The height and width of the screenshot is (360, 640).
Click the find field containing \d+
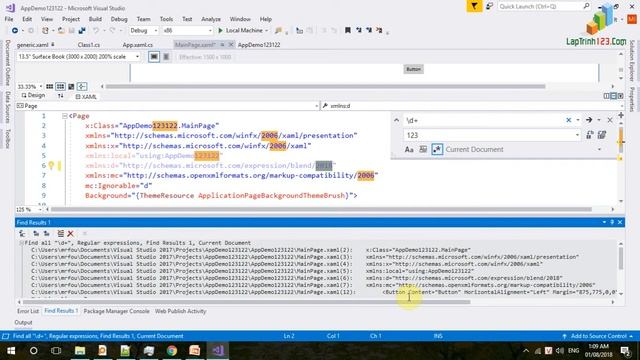[x=484, y=120]
